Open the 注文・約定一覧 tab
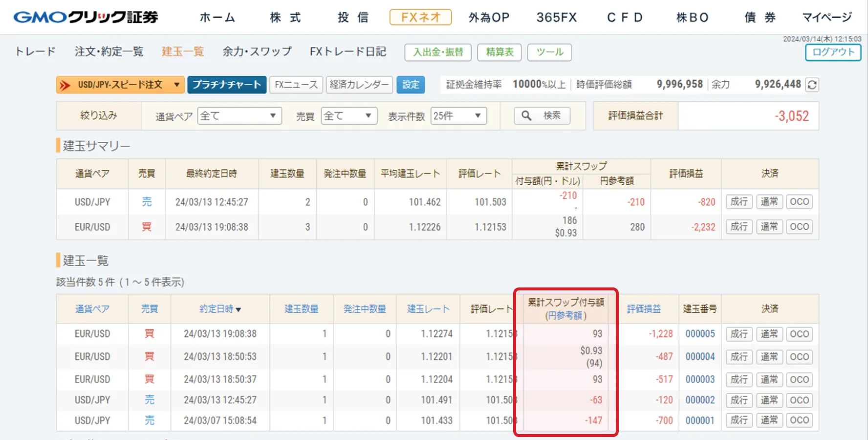The width and height of the screenshot is (868, 440). (109, 52)
